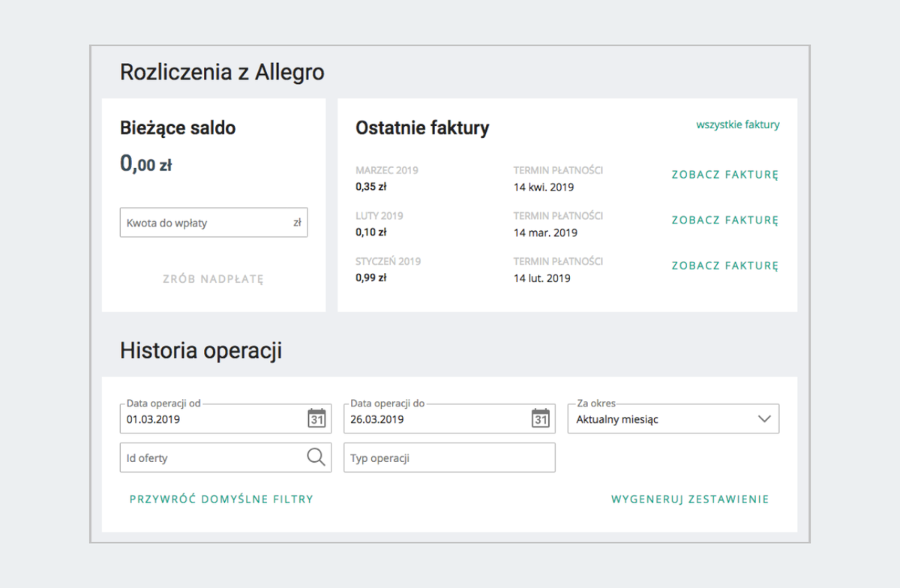Click the 'Data operacji do' date input
The image size is (900, 588).
449,419
